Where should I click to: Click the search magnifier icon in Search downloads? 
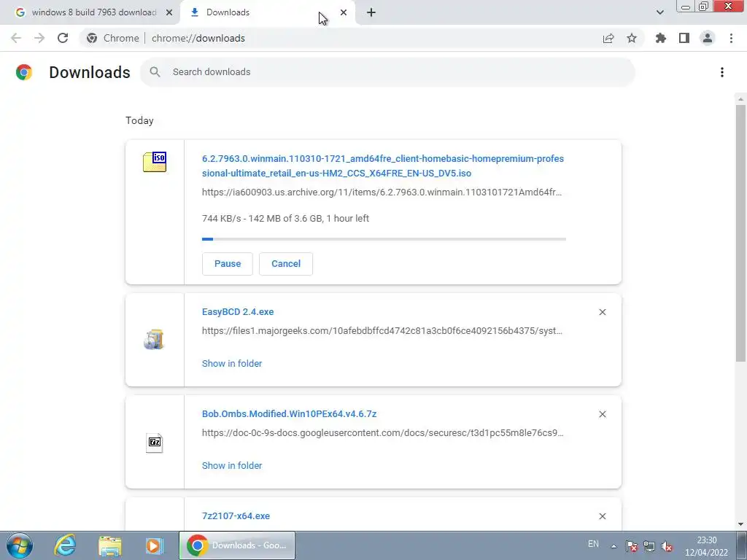155,72
